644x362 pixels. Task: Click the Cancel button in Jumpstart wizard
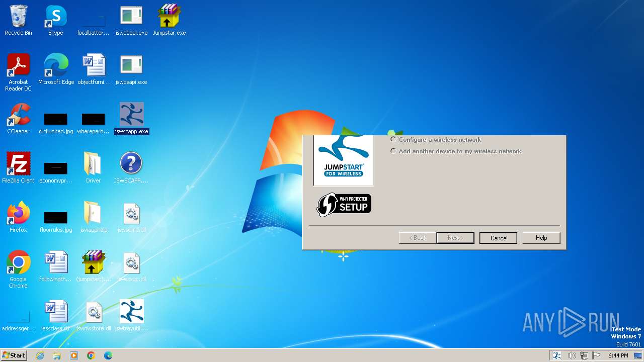pos(498,238)
